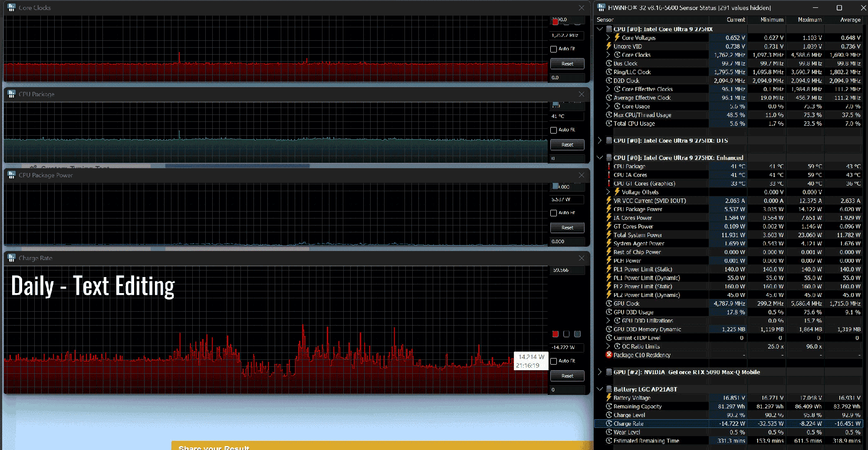Edit the CPU Package Power minimum value 0.000
The height and width of the screenshot is (450, 868).
click(x=567, y=241)
